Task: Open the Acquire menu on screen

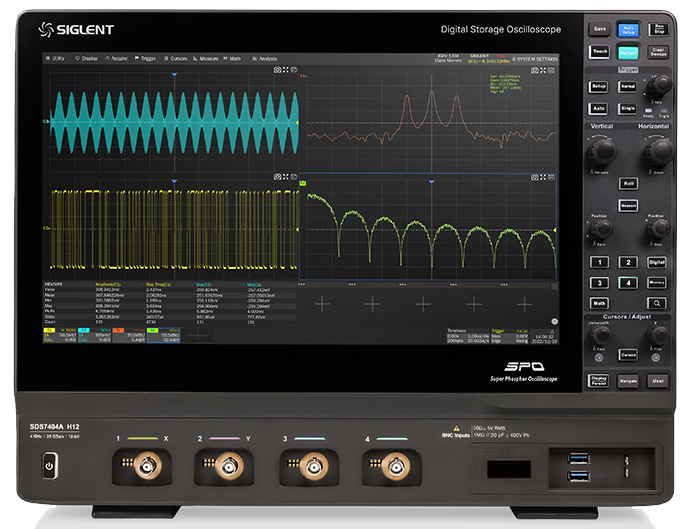Action: point(117,58)
